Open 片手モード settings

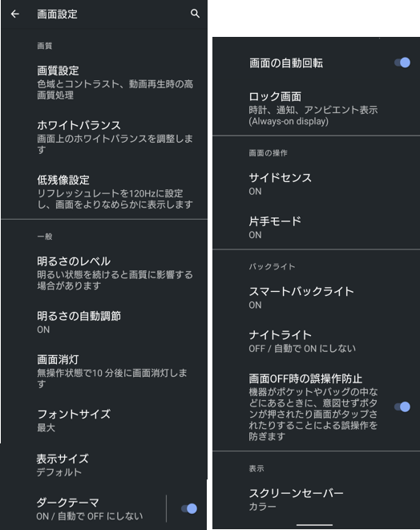pos(317,228)
